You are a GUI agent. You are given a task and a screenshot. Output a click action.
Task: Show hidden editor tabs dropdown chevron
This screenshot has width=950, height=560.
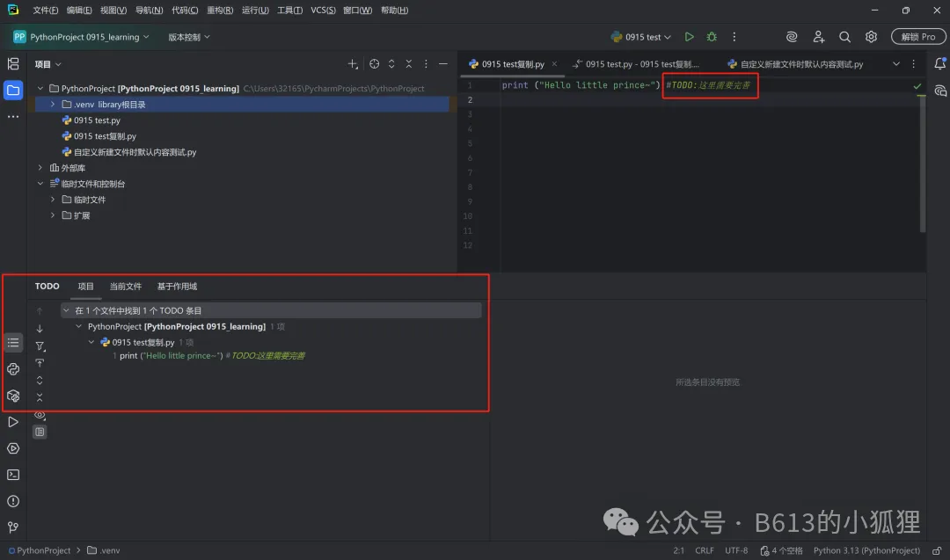896,63
